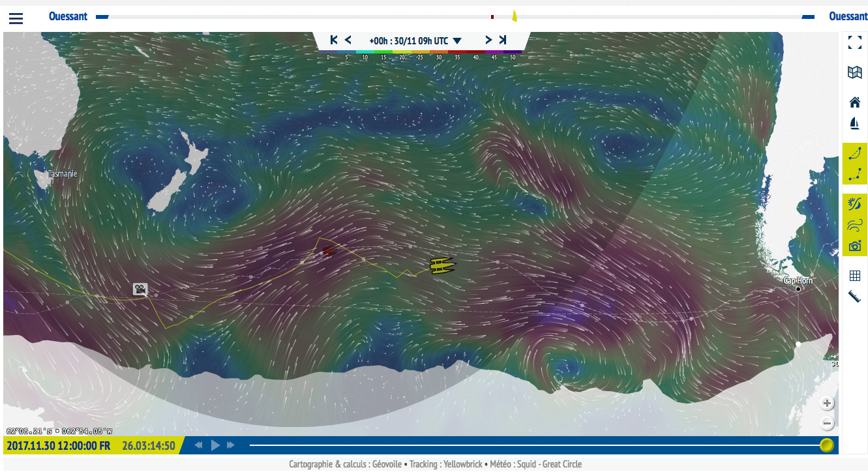Click yellow boat marker on progress bar

pyautogui.click(x=515, y=16)
